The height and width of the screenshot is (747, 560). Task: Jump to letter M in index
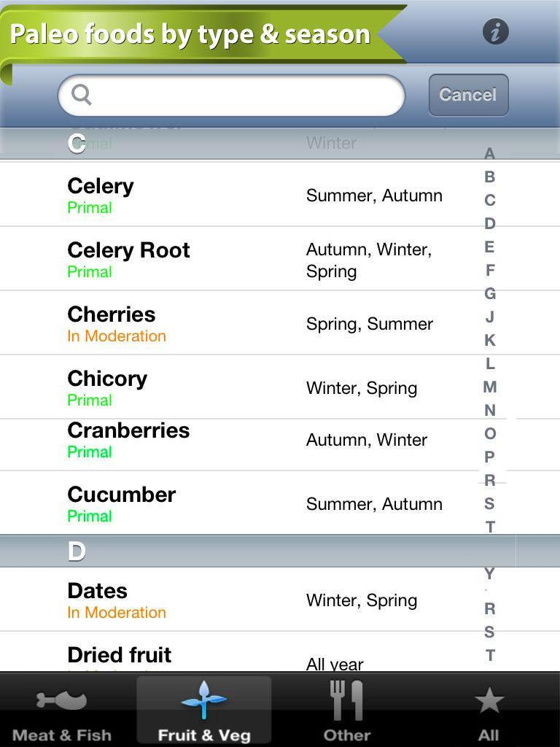(489, 387)
